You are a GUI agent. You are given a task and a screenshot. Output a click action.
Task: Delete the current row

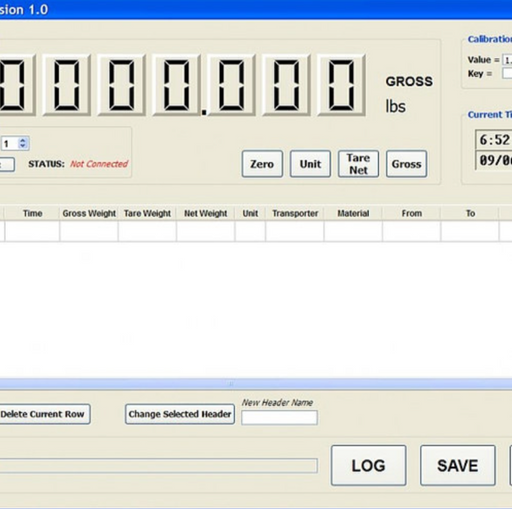[43, 414]
